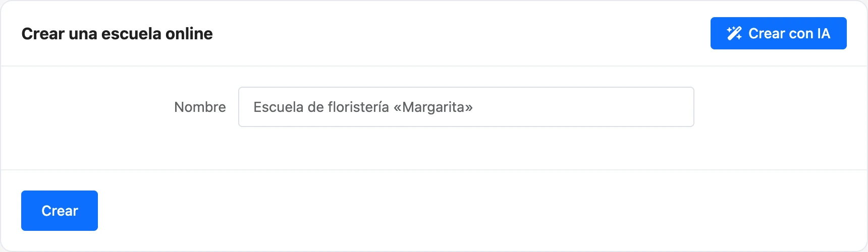The height and width of the screenshot is (252, 868).
Task: Launch the AI generator using the wand icon
Action: [x=734, y=33]
